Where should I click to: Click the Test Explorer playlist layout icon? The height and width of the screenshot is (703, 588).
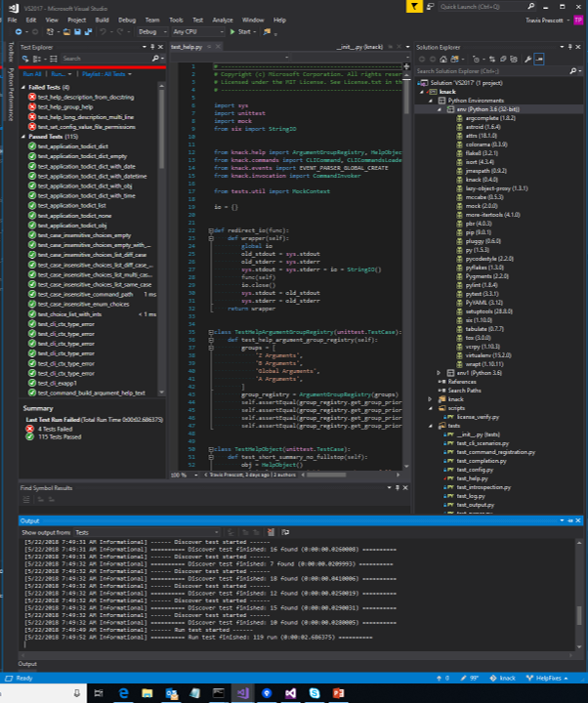pyautogui.click(x=54, y=59)
